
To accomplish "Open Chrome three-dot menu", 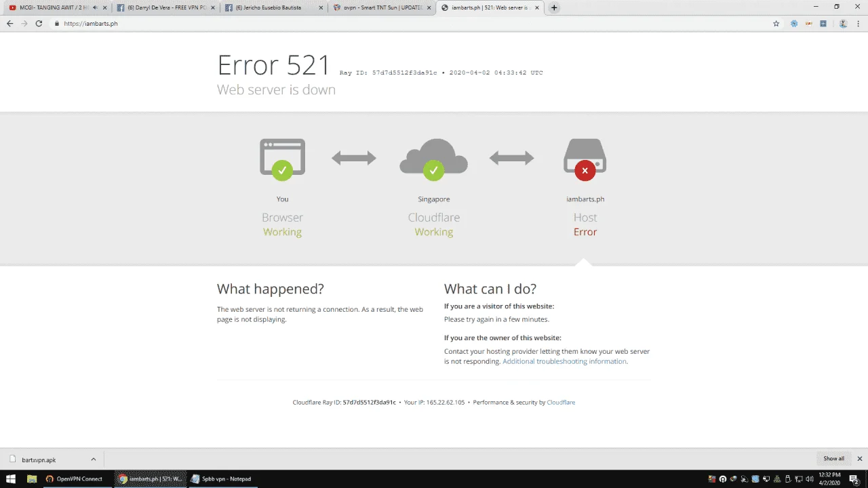I will (x=859, y=23).
